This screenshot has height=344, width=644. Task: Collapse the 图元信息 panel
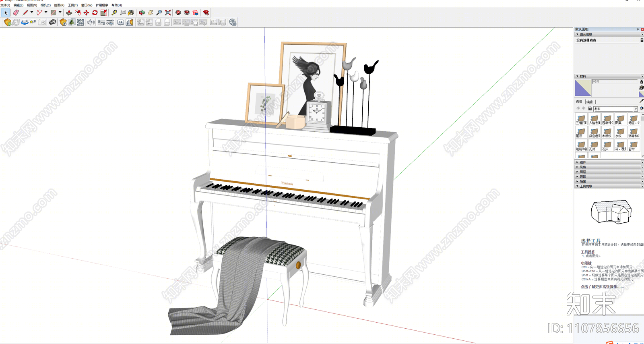[609, 34]
